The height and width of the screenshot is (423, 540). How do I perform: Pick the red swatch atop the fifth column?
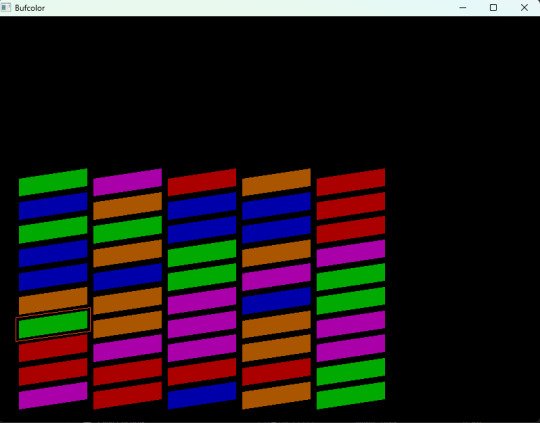point(351,182)
